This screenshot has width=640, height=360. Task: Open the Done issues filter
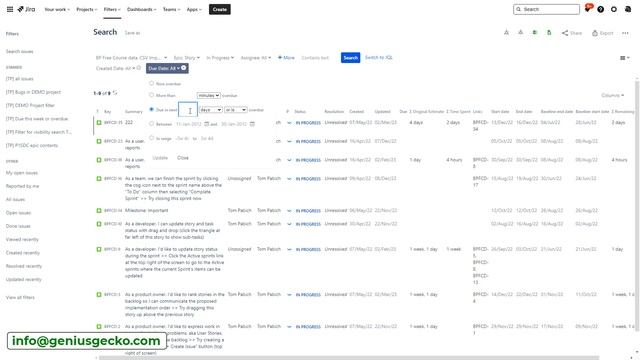click(x=18, y=226)
